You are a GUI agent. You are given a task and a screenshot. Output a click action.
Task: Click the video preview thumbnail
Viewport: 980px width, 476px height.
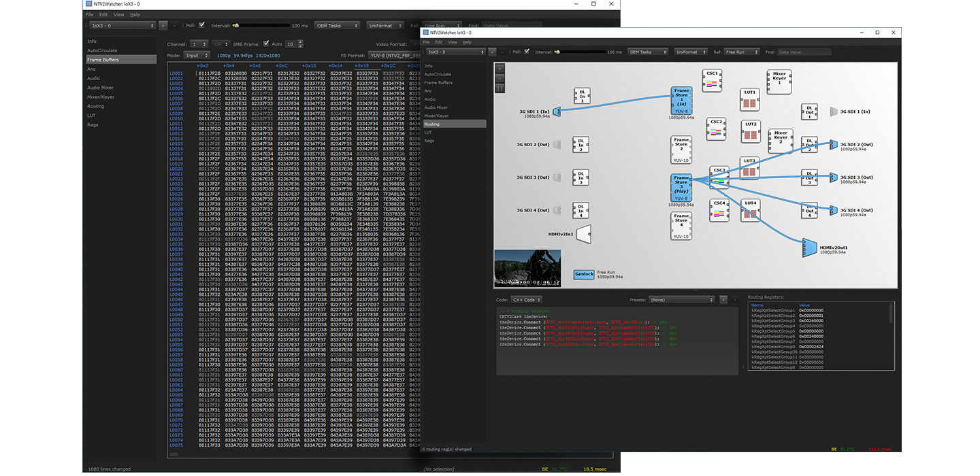pyautogui.click(x=527, y=268)
